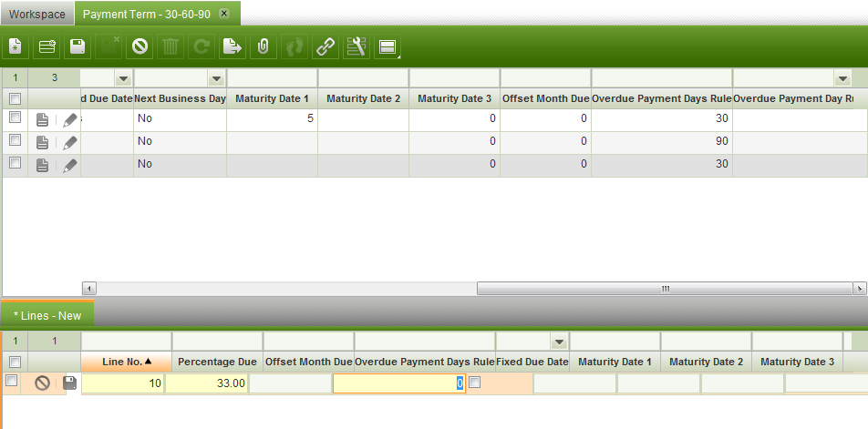Select the Lines - New subtab
The width and height of the screenshot is (868, 429).
point(47,316)
